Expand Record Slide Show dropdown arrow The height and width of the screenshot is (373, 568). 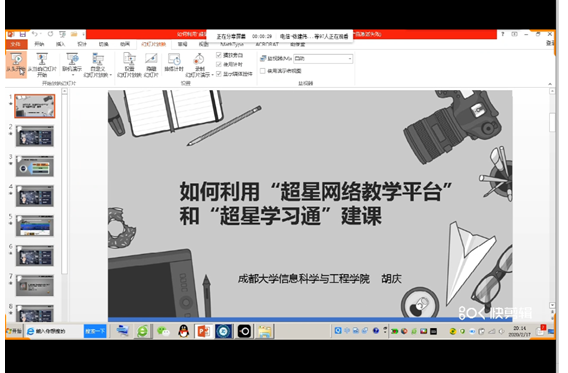coord(212,75)
